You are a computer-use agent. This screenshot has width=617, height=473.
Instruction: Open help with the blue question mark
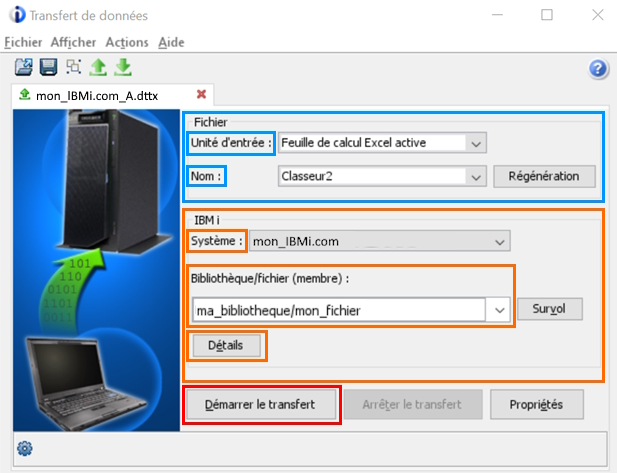pyautogui.click(x=598, y=68)
